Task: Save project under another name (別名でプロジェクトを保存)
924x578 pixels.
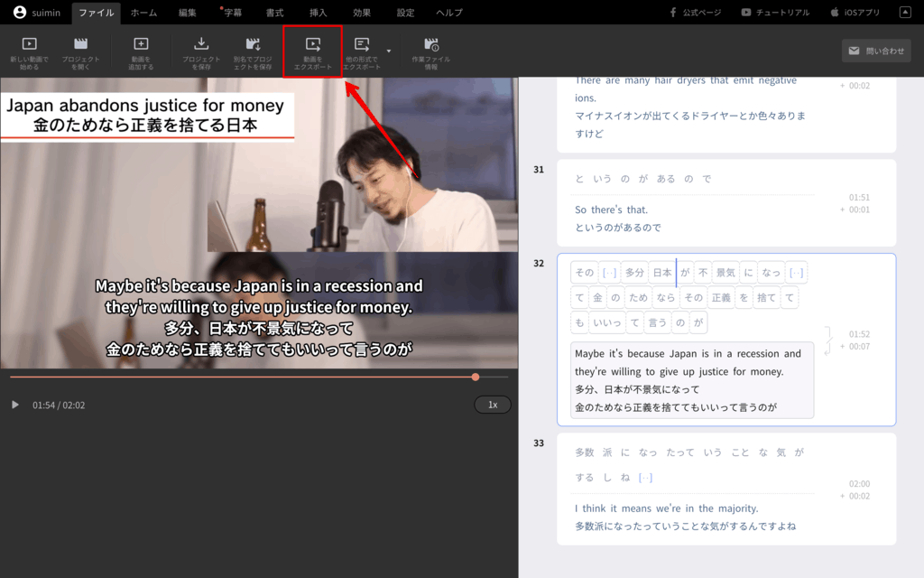Action: point(253,52)
